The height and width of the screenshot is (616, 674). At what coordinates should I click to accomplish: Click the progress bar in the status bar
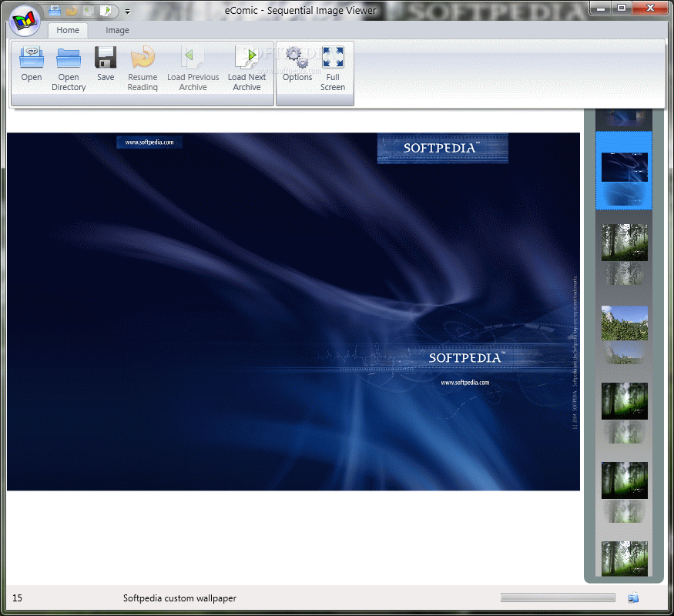558,598
